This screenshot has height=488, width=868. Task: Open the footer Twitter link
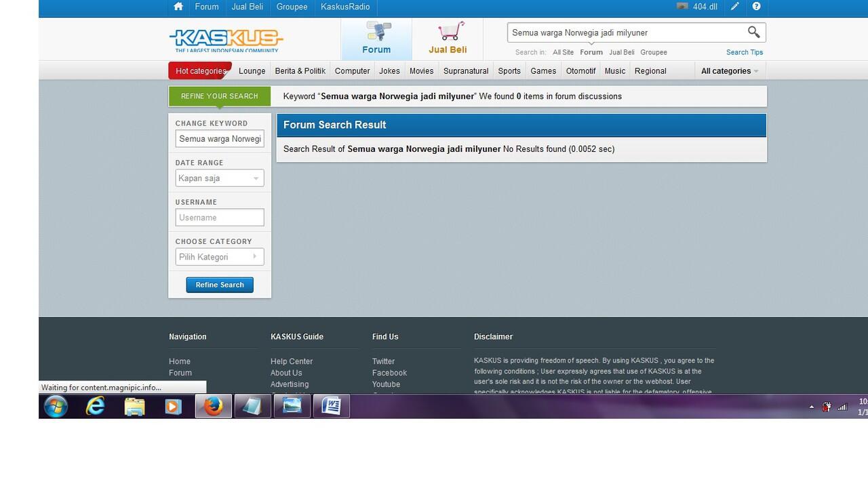click(x=383, y=361)
